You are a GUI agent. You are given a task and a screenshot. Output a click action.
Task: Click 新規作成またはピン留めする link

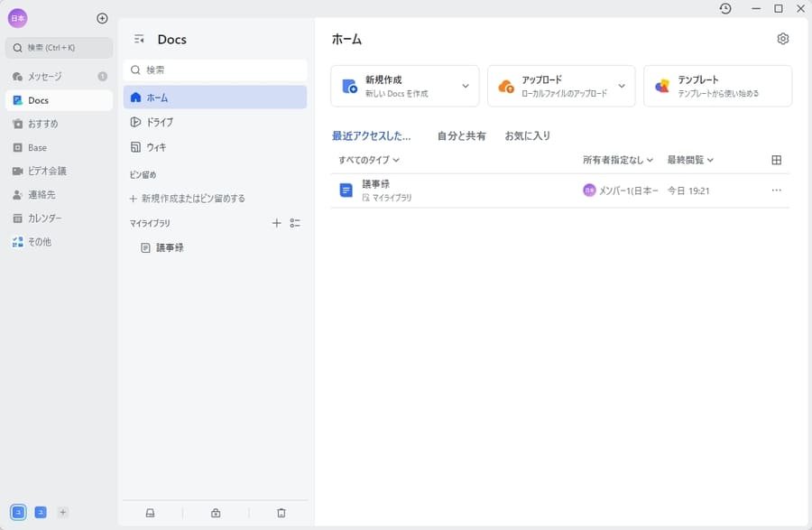point(189,197)
